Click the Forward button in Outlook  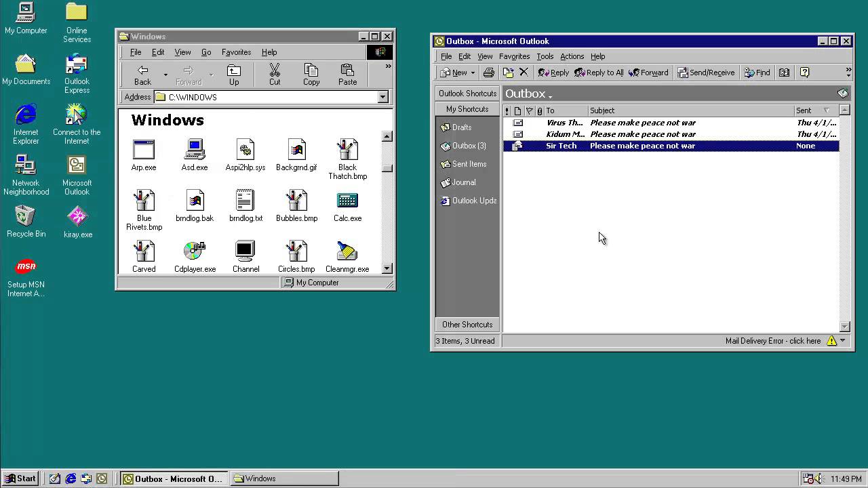click(649, 73)
